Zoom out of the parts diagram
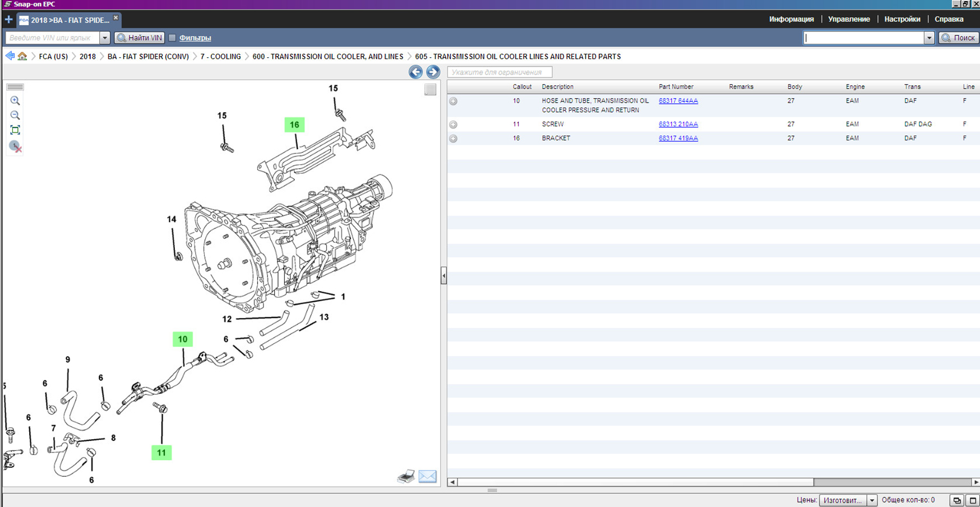 15,116
